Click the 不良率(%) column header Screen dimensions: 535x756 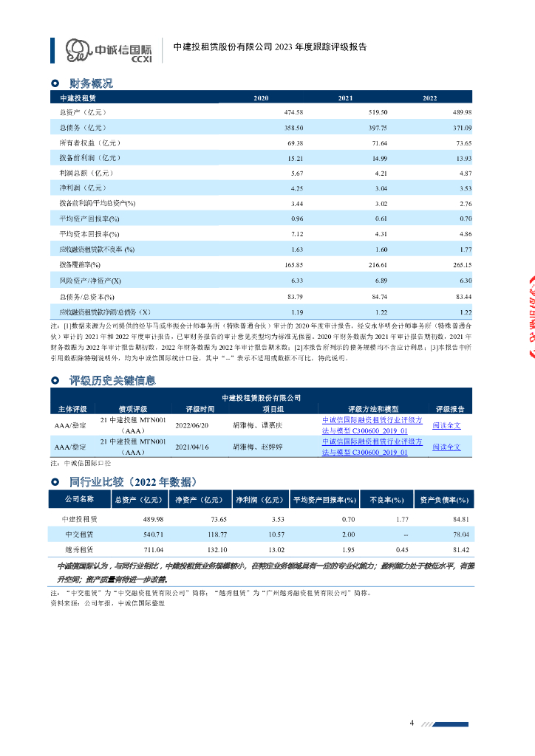point(387,500)
